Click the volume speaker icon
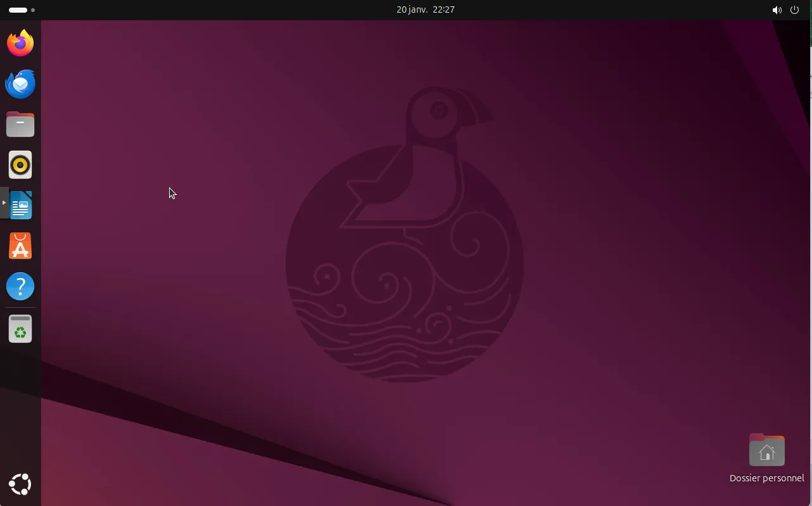The width and height of the screenshot is (812, 506). 777,10
